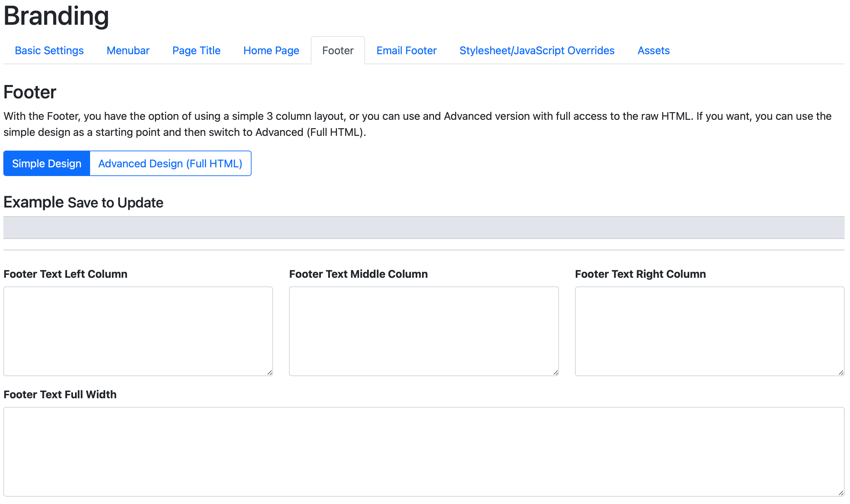
Task: Click the Footer Text Left Column label
Action: click(x=65, y=274)
